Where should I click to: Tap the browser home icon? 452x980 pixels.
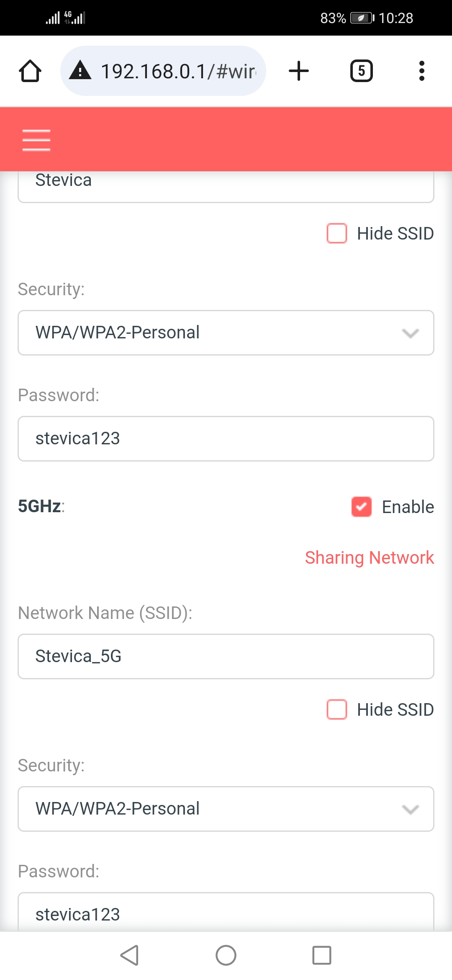pos(30,71)
